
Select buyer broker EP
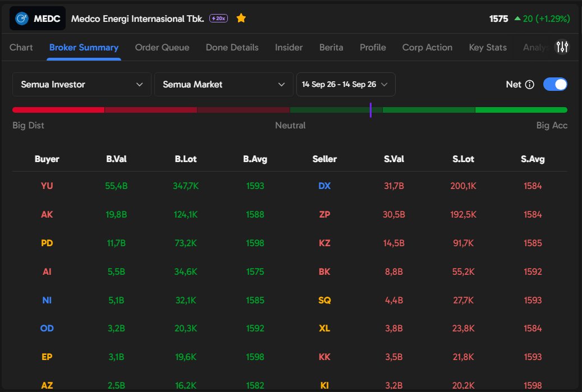tap(47, 357)
